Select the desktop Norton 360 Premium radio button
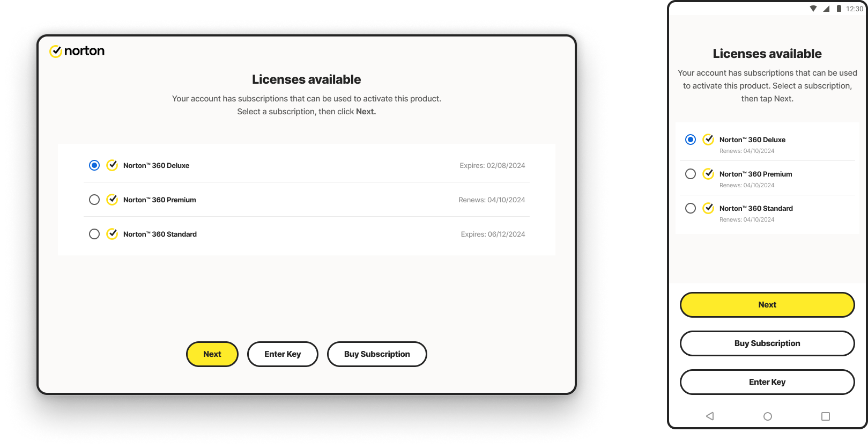This screenshot has width=868, height=447. coord(94,200)
